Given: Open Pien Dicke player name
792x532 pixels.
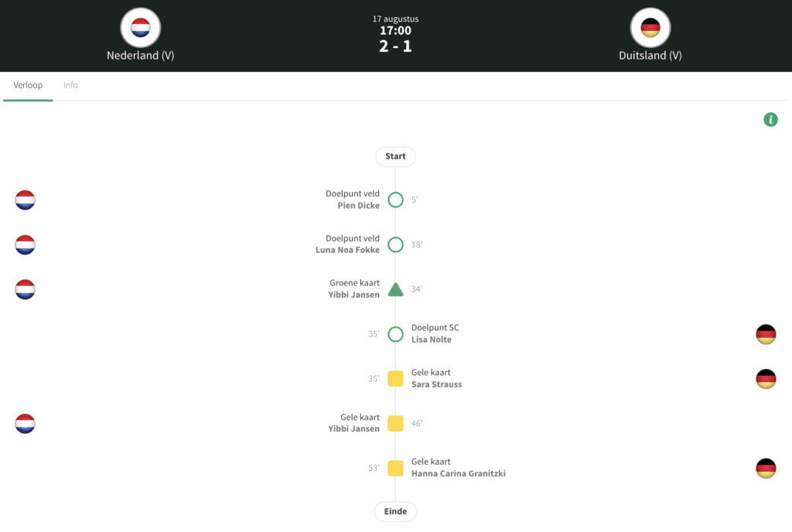Looking at the screenshot, I should [x=359, y=206].
